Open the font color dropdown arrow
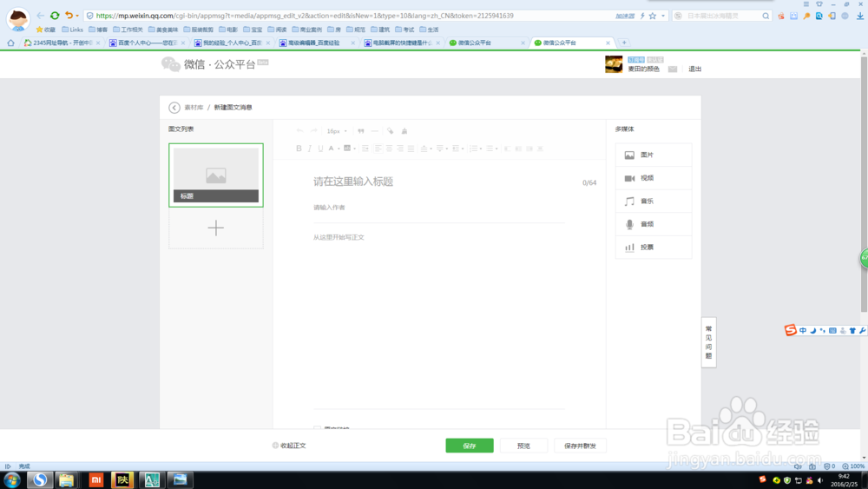This screenshot has width=868, height=489. tap(339, 149)
